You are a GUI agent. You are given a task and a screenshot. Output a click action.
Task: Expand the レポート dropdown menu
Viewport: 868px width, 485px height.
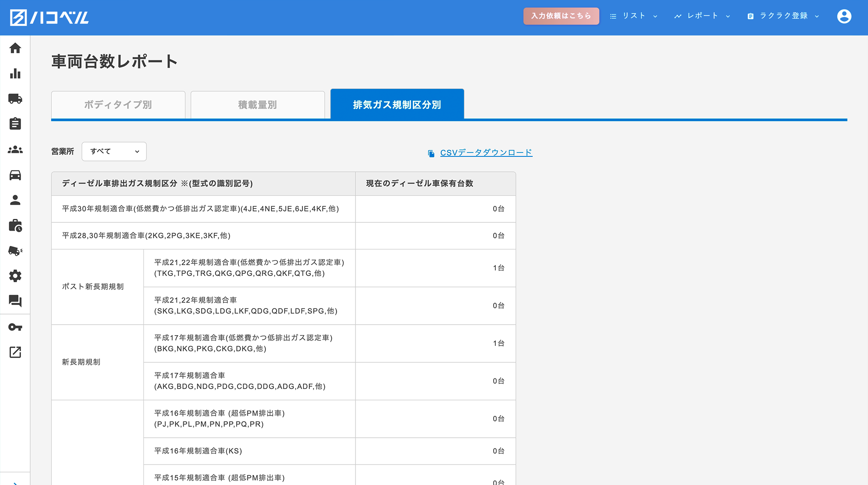click(x=702, y=16)
